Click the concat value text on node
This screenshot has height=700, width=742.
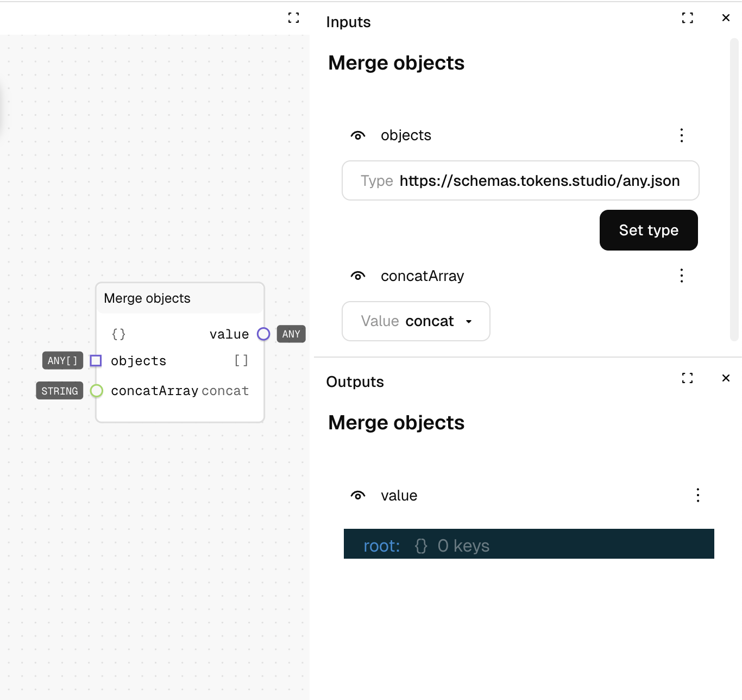point(225,391)
